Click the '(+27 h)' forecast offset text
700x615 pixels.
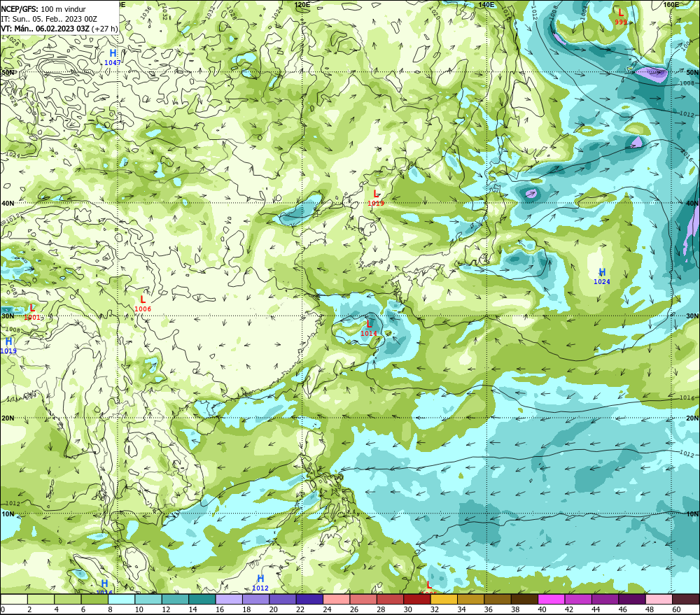click(105, 29)
